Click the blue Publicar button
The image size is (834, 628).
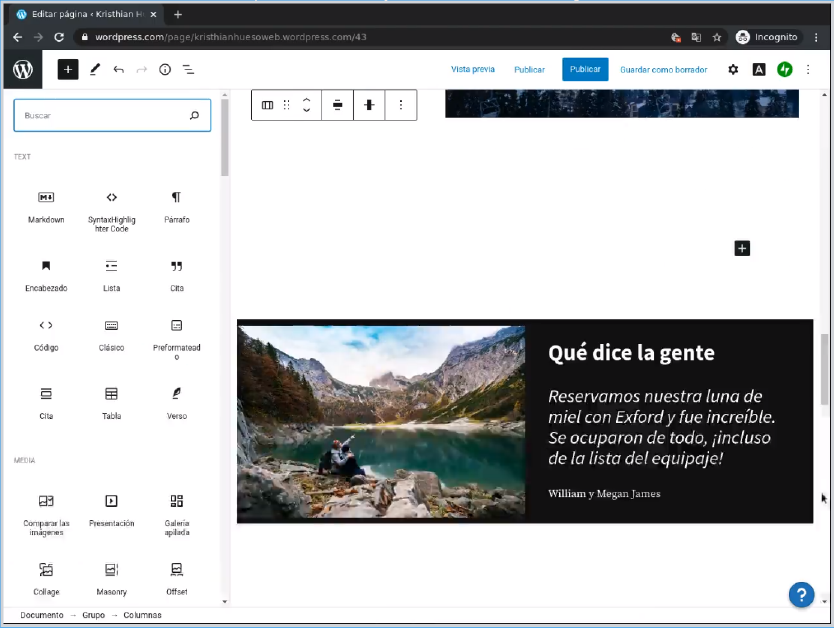[x=585, y=69]
